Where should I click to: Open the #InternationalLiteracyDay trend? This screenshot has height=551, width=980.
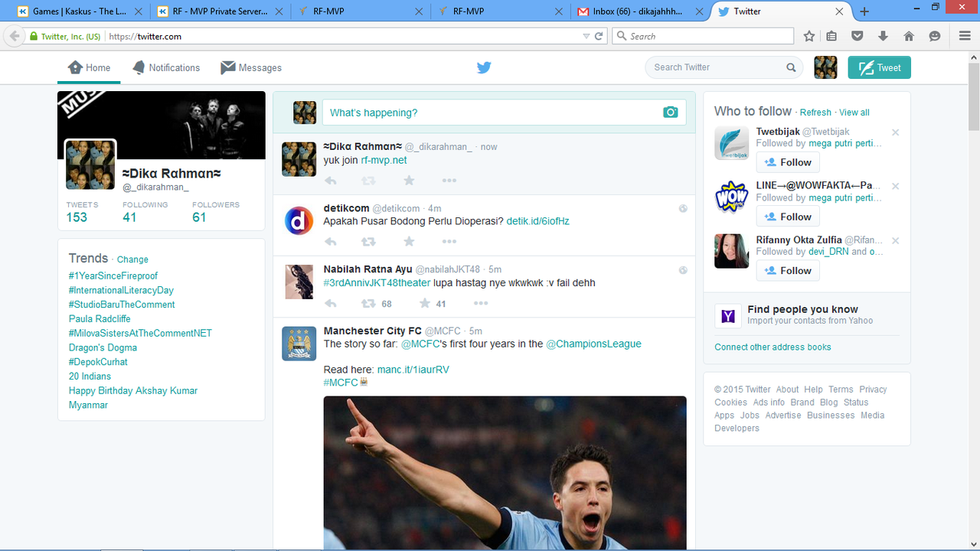pos(121,290)
